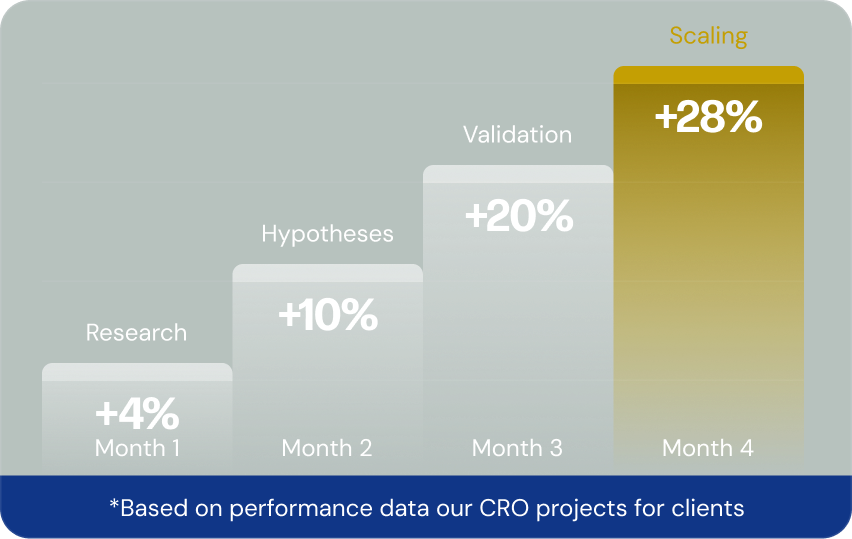Viewport: 852px width, 539px height.
Task: Select the +20% growth value
Action: (x=518, y=216)
